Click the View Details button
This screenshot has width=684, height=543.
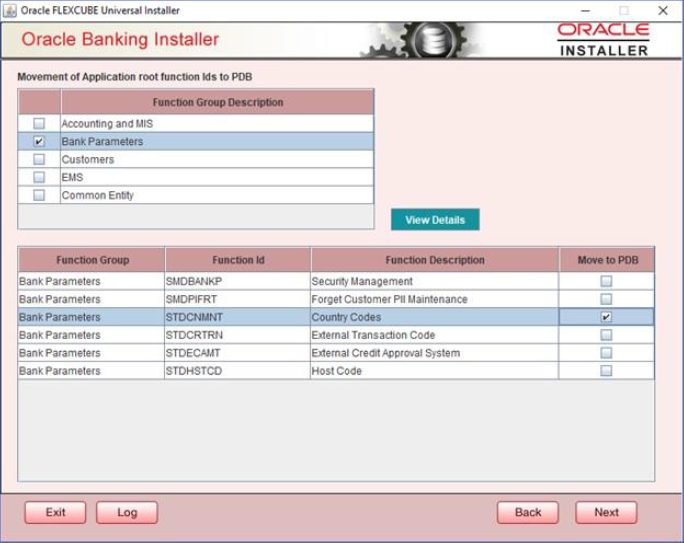pyautogui.click(x=435, y=220)
